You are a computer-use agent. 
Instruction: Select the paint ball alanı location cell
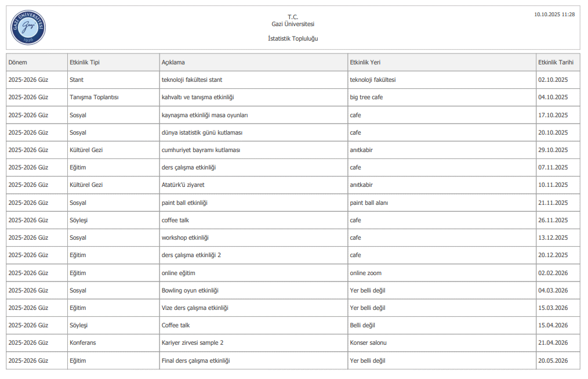coord(369,203)
